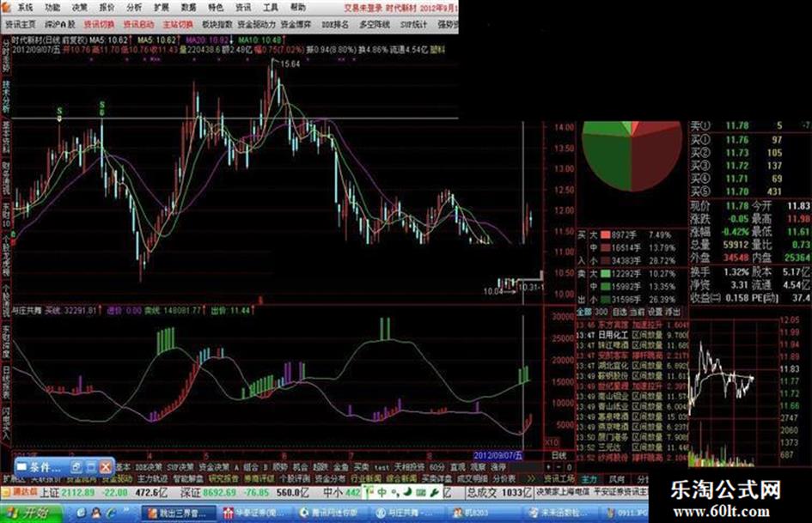Select the 自选 filter tab in alerts list

point(620,312)
